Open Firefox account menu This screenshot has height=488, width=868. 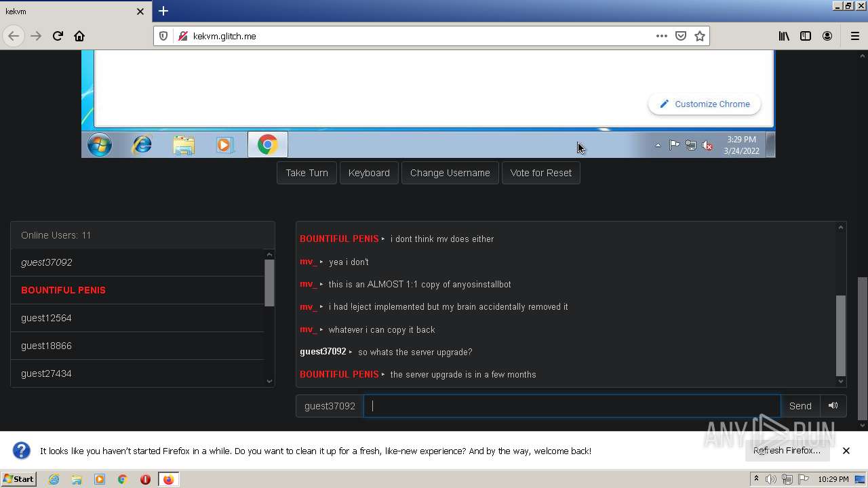pos(827,36)
